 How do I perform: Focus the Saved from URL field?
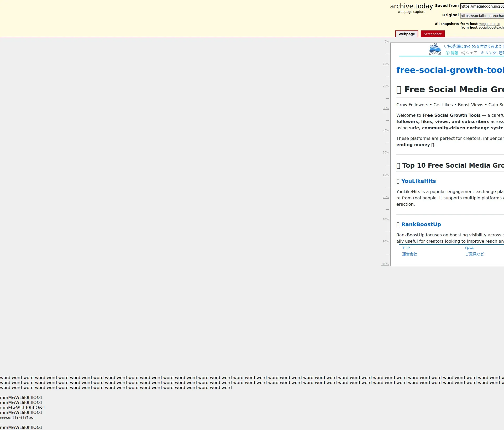(482, 6)
